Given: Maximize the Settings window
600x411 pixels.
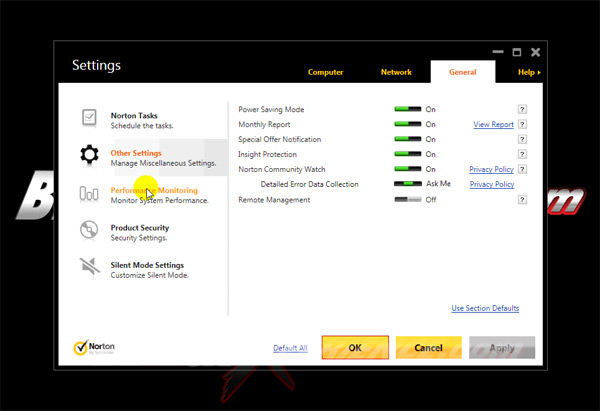Looking at the screenshot, I should tap(517, 52).
